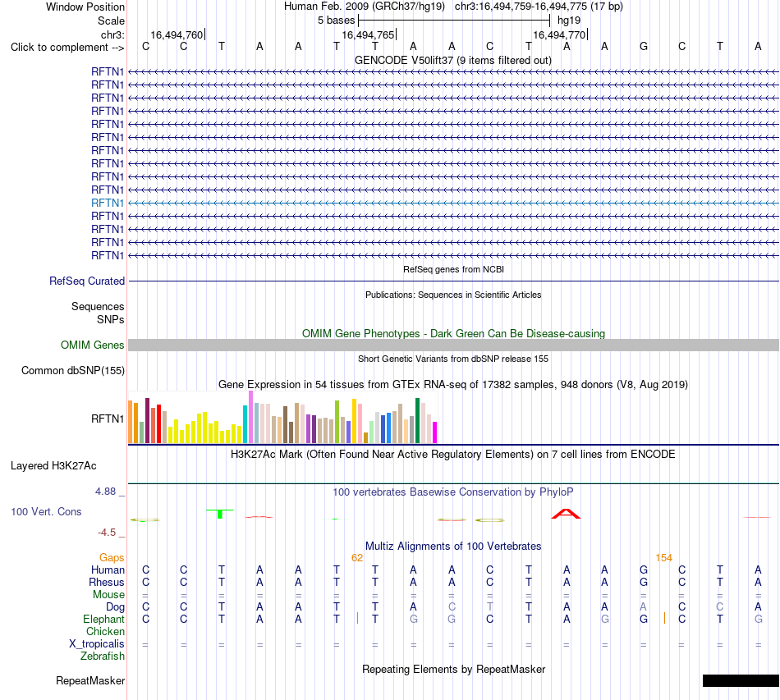Click the orange gap number 62
This screenshot has height=700, width=780.
click(357, 558)
